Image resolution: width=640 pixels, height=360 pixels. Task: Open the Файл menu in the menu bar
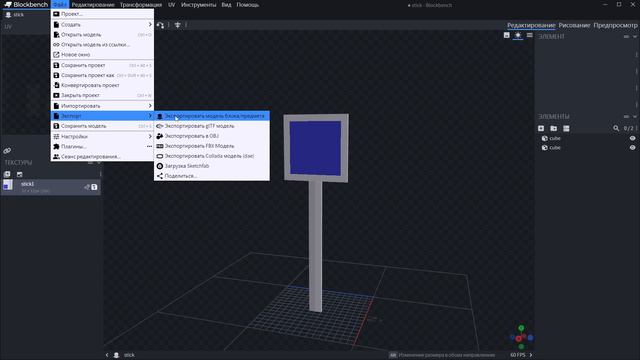[x=60, y=5]
